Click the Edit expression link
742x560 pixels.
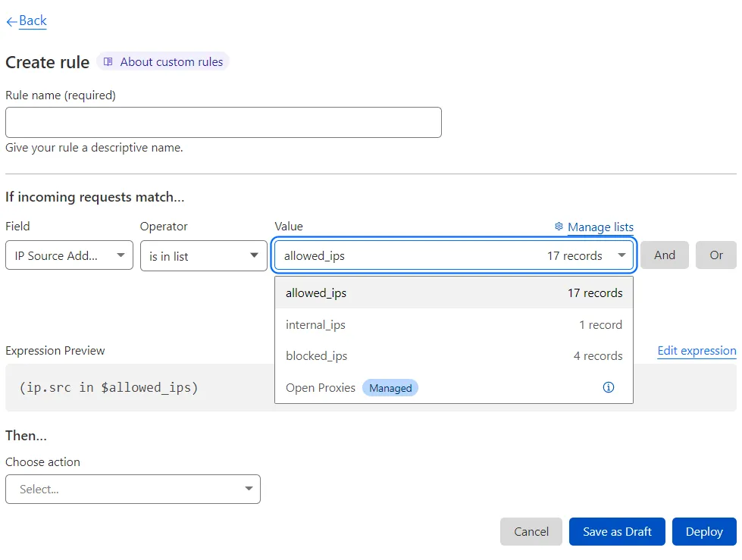tap(696, 350)
